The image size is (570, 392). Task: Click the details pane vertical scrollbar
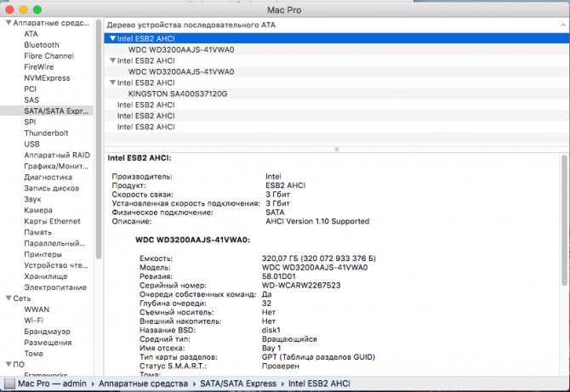pyautogui.click(x=564, y=220)
